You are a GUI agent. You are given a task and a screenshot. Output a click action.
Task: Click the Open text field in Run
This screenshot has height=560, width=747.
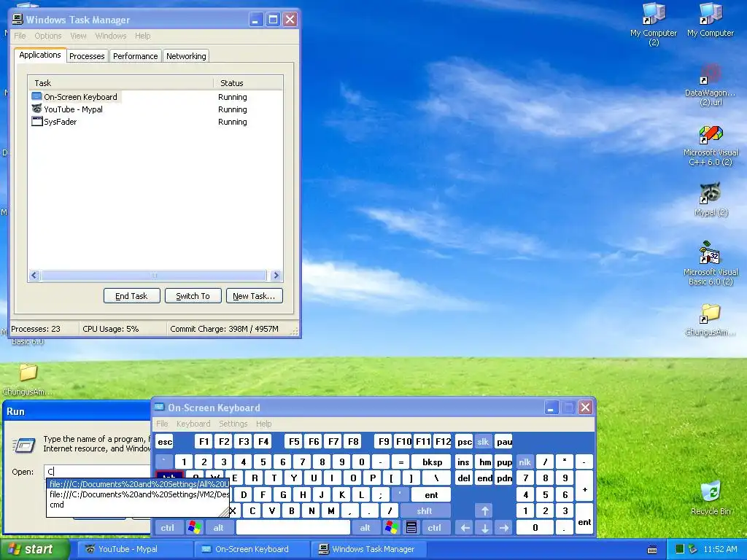coord(98,472)
